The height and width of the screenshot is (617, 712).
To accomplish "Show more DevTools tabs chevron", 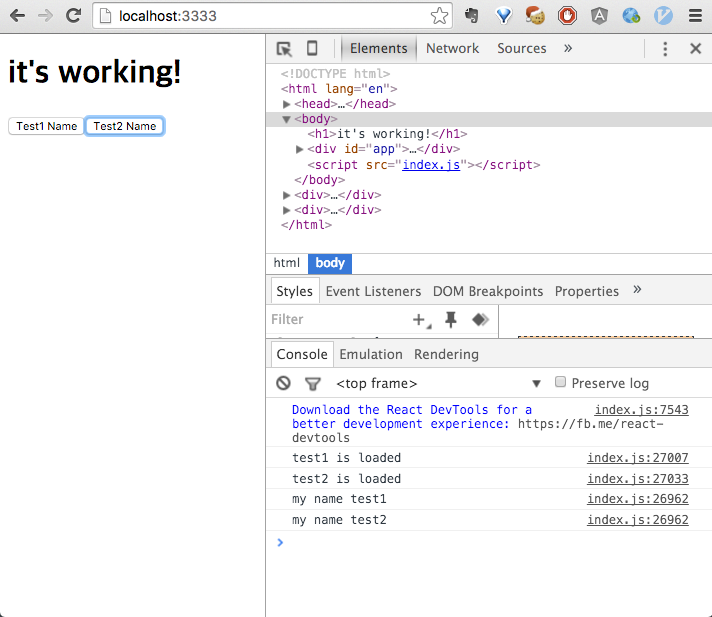I will [568, 48].
